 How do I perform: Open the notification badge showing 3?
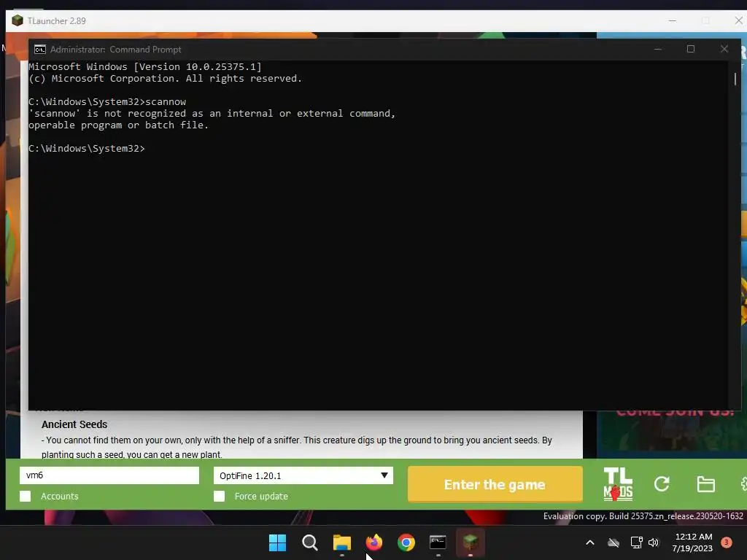[726, 542]
